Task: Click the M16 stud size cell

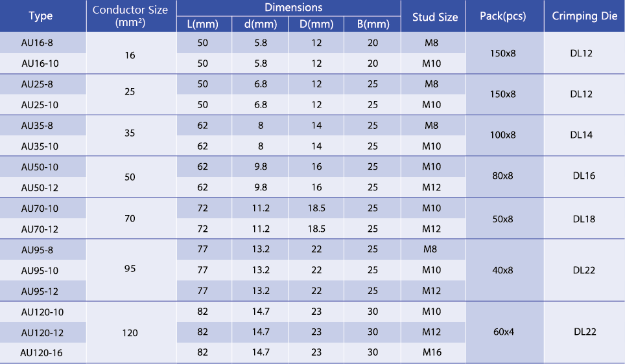Action: point(432,352)
